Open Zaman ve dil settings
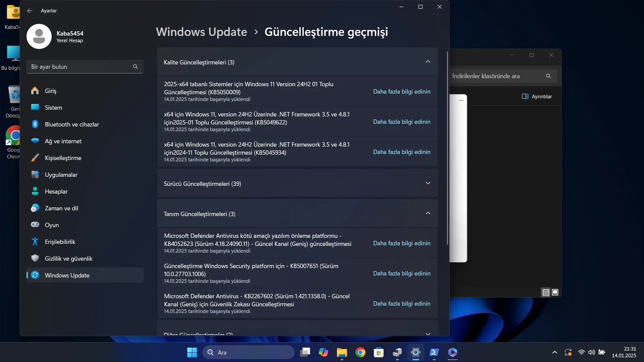This screenshot has height=362, width=644. (x=85, y=208)
